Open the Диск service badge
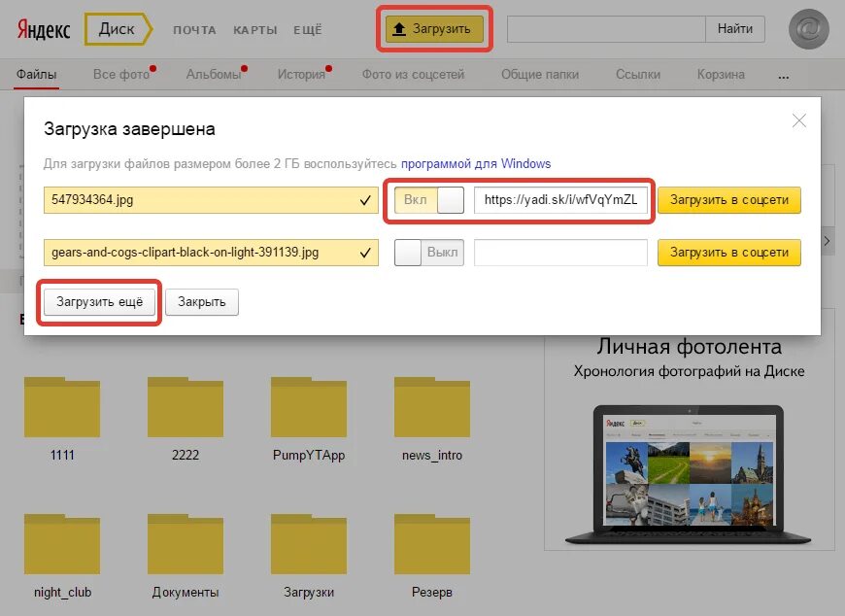 tap(118, 29)
